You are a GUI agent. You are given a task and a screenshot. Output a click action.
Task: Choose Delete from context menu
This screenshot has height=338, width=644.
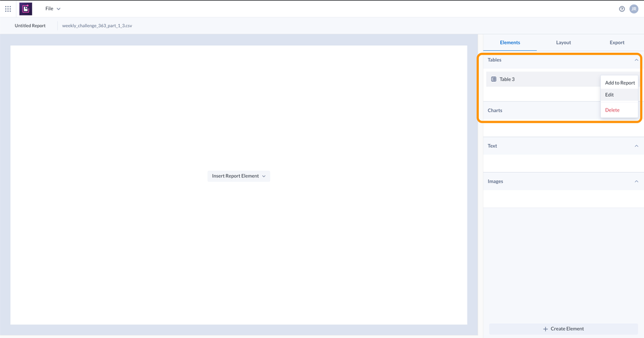pyautogui.click(x=620, y=110)
